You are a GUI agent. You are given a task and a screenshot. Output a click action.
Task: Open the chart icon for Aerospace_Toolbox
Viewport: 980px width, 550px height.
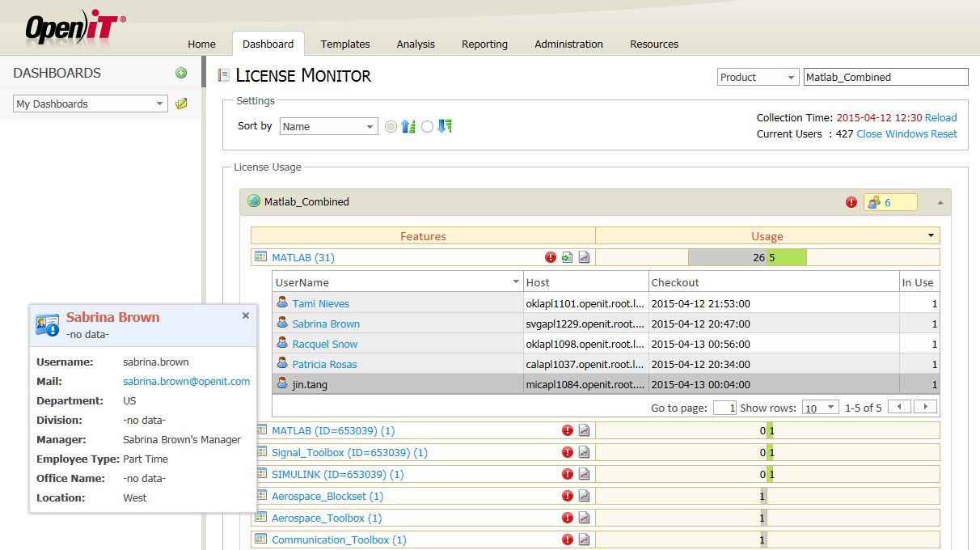(585, 518)
